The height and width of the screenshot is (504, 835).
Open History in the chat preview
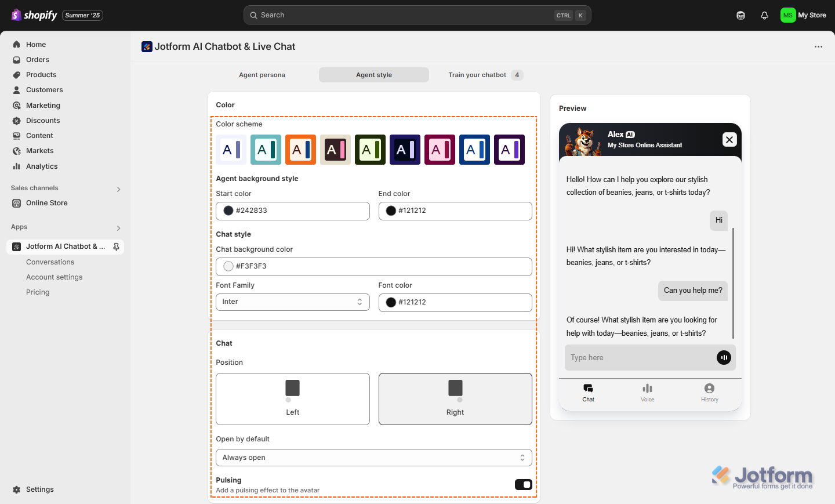709,393
